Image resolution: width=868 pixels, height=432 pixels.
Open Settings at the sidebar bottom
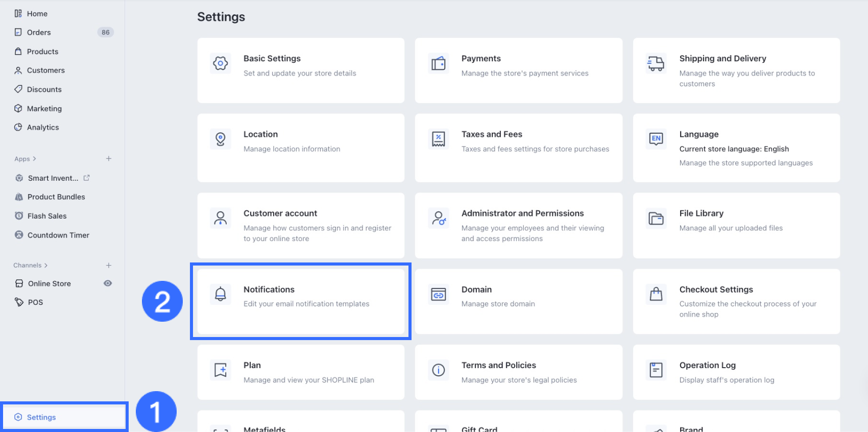(x=41, y=417)
